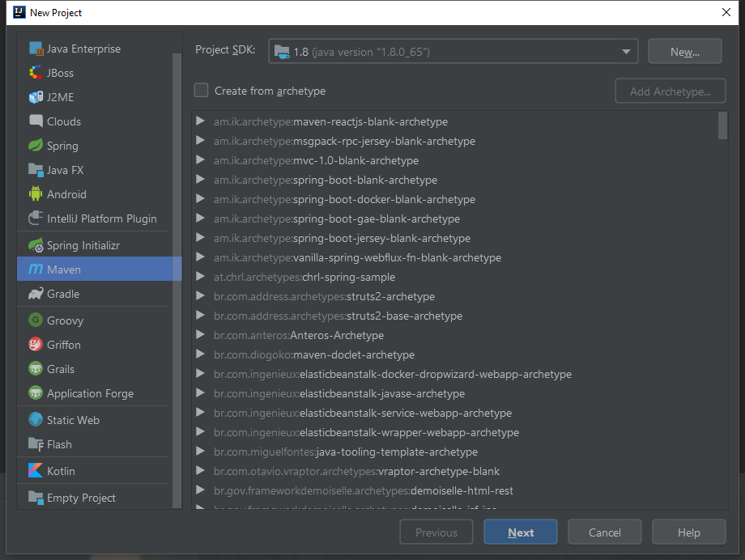745x560 pixels.
Task: Click the Kotlin icon
Action: 36,471
